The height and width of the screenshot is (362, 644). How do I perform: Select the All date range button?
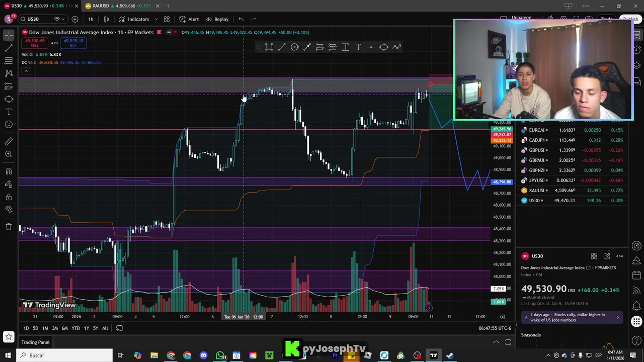(x=105, y=328)
